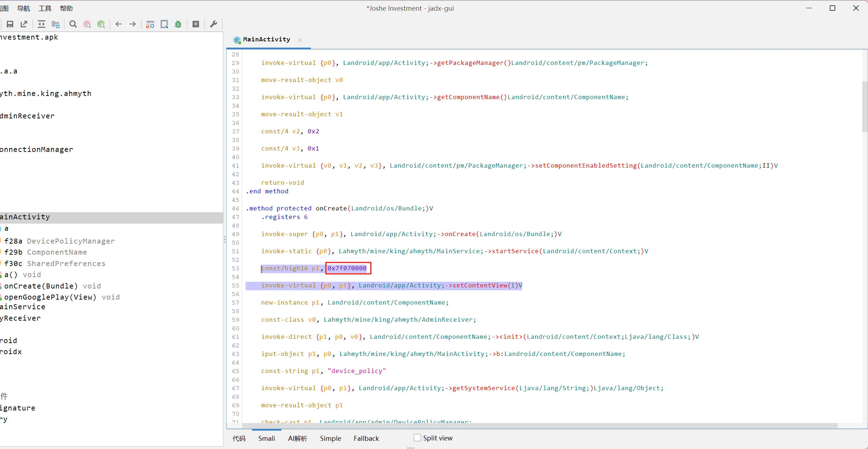Click the save project icon
Screen dimensions: 868x449
pos(10,24)
